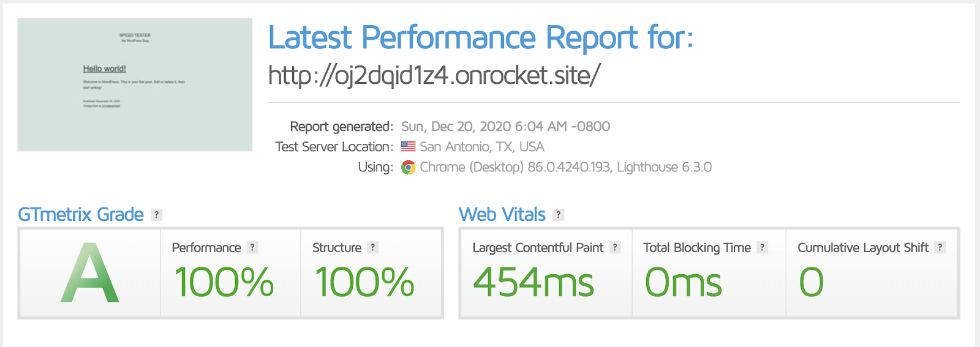The width and height of the screenshot is (980, 347).
Task: Select the grade A letter
Action: click(x=89, y=274)
